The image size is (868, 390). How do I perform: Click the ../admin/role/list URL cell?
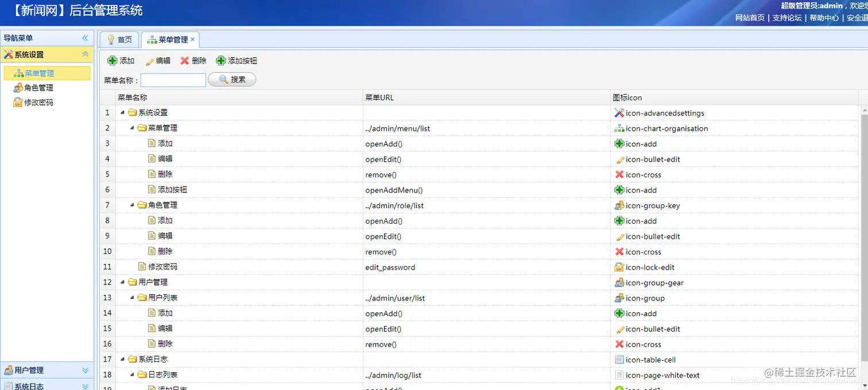tap(487, 205)
